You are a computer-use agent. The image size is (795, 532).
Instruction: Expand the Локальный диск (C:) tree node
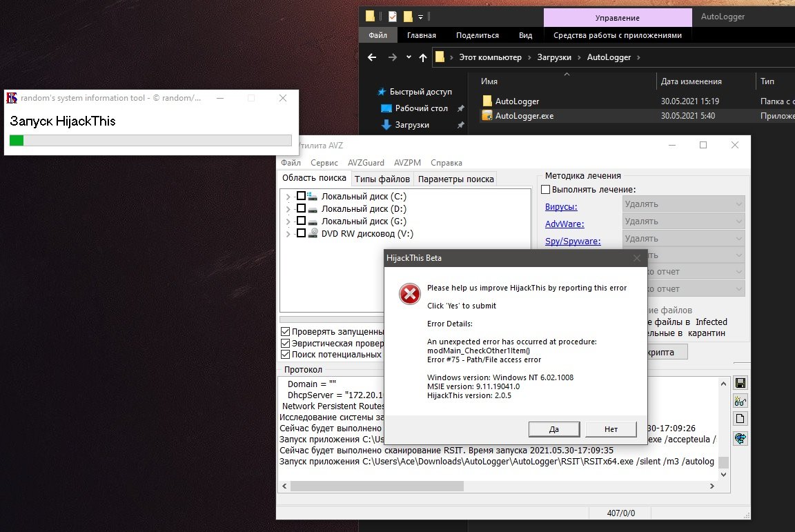[x=288, y=197]
